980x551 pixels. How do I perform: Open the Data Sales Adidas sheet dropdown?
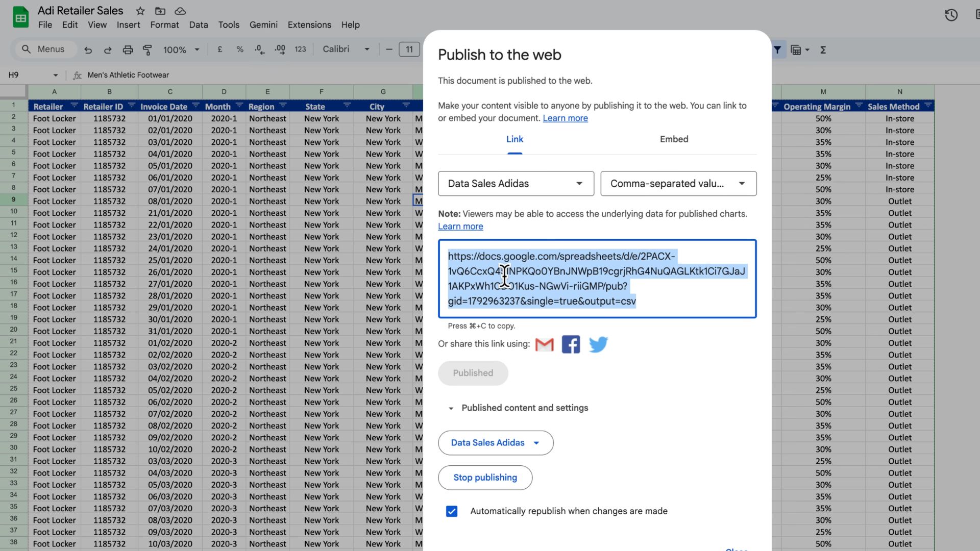(x=516, y=184)
